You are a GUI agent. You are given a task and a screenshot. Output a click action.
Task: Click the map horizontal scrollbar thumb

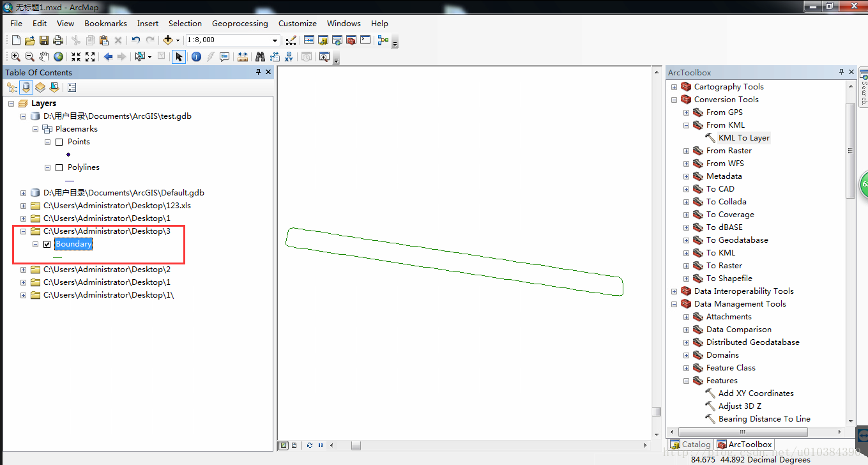pos(356,445)
